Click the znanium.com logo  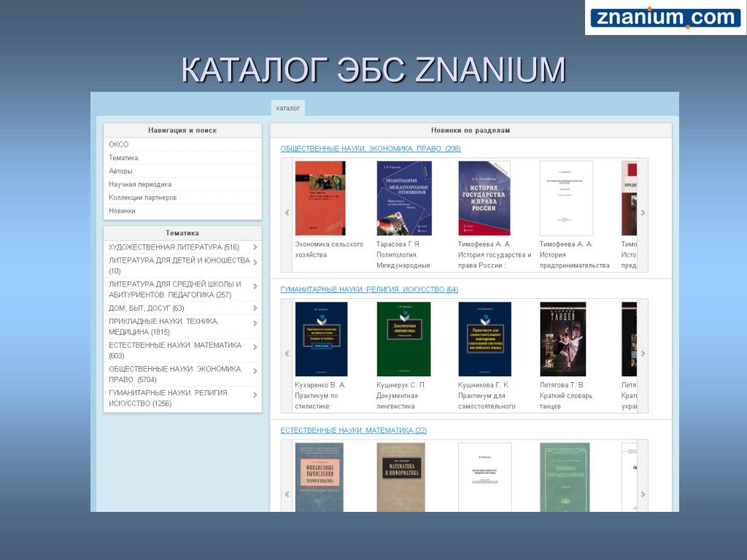(x=665, y=17)
